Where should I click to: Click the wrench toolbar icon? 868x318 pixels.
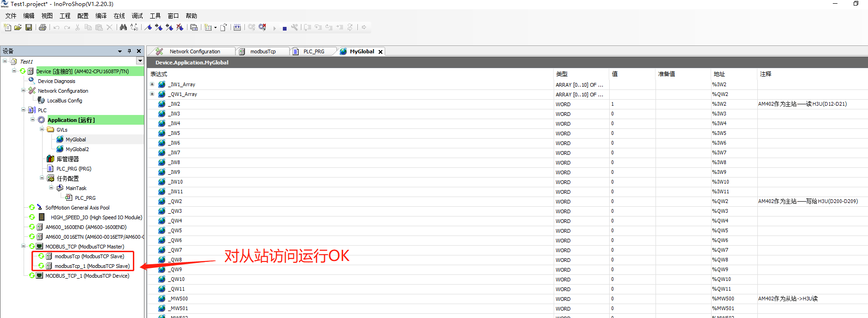pos(294,27)
